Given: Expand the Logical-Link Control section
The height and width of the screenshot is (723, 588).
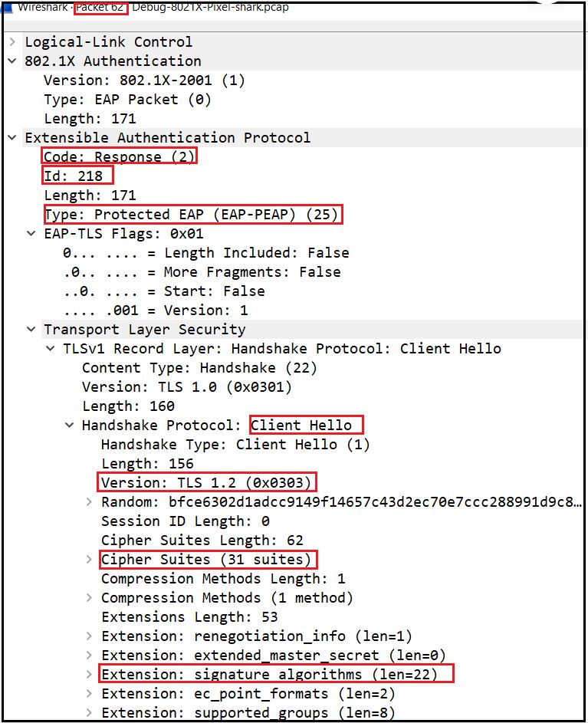Looking at the screenshot, I should click(12, 41).
